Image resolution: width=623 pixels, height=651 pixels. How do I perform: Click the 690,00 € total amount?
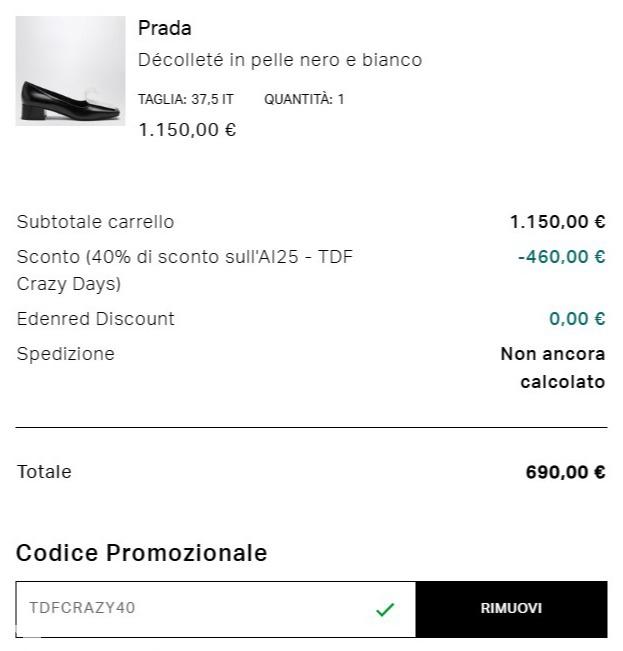click(565, 472)
